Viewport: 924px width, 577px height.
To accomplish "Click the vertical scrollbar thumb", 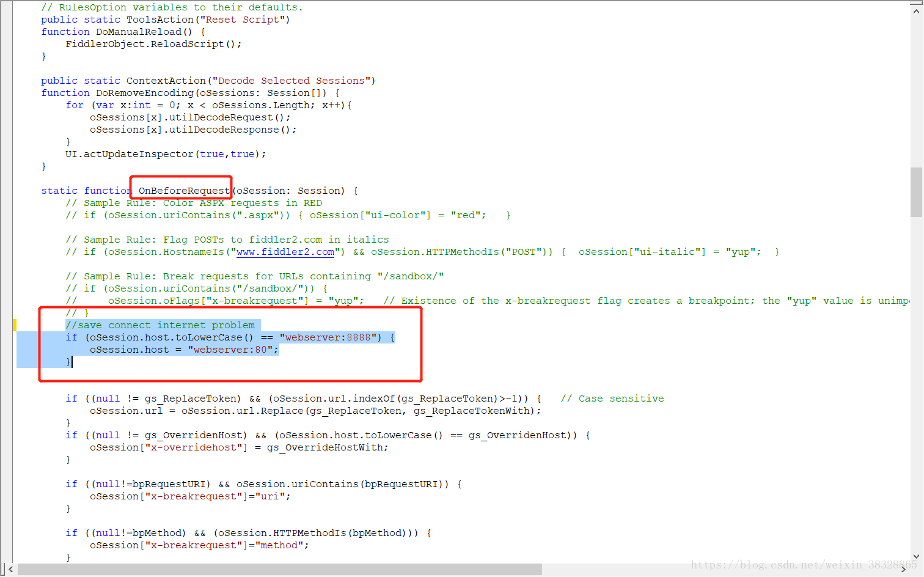I will pyautogui.click(x=916, y=192).
